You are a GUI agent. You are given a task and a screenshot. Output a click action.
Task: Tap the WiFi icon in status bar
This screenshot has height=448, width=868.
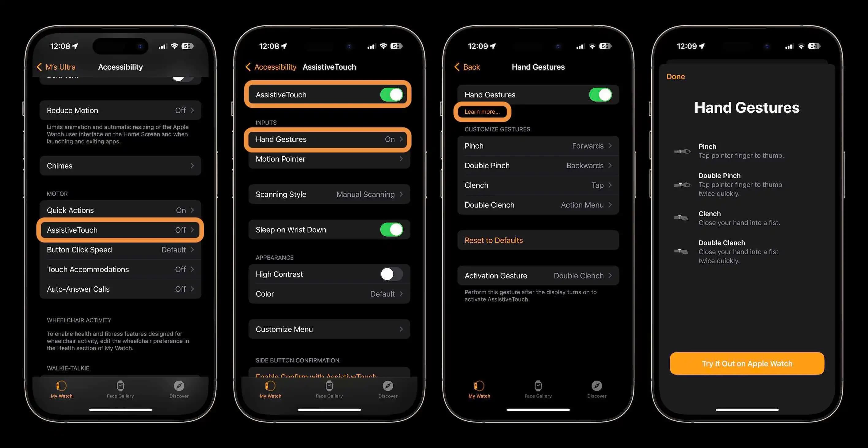pyautogui.click(x=173, y=44)
